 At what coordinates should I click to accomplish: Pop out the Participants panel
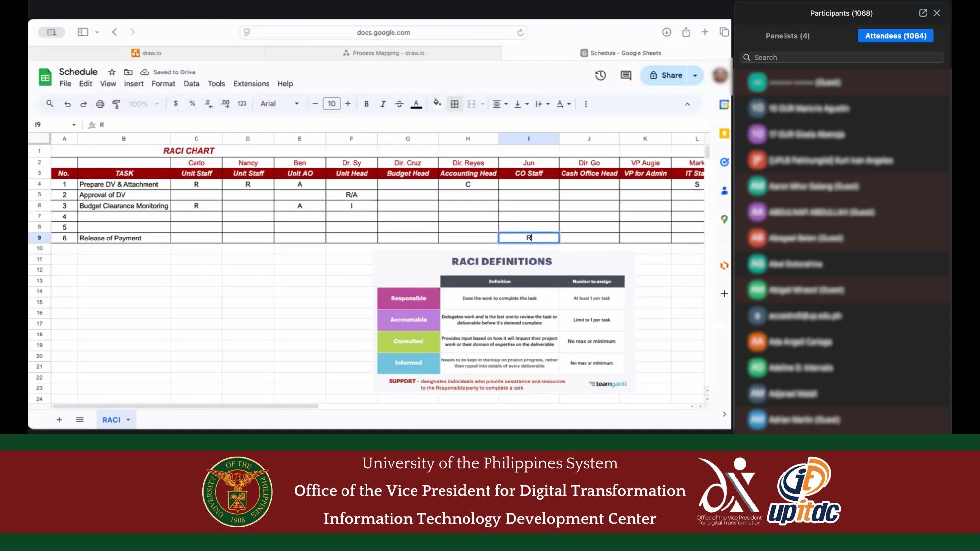[923, 13]
